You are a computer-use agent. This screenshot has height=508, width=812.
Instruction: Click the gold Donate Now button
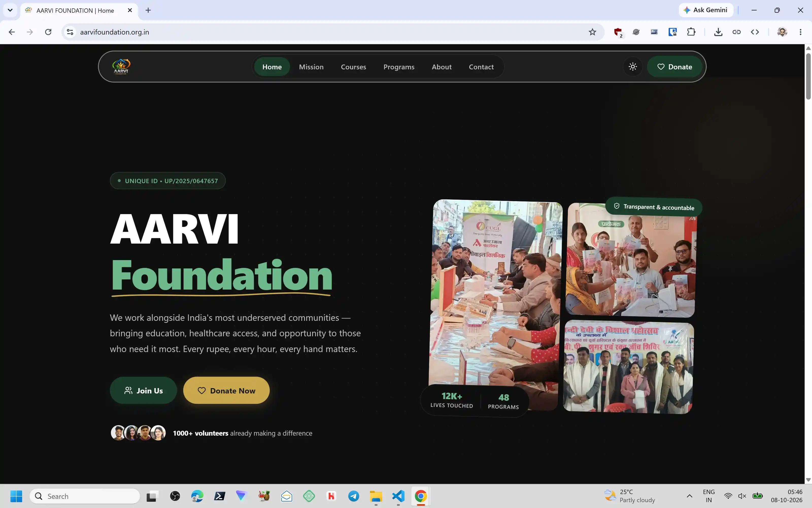coord(226,390)
